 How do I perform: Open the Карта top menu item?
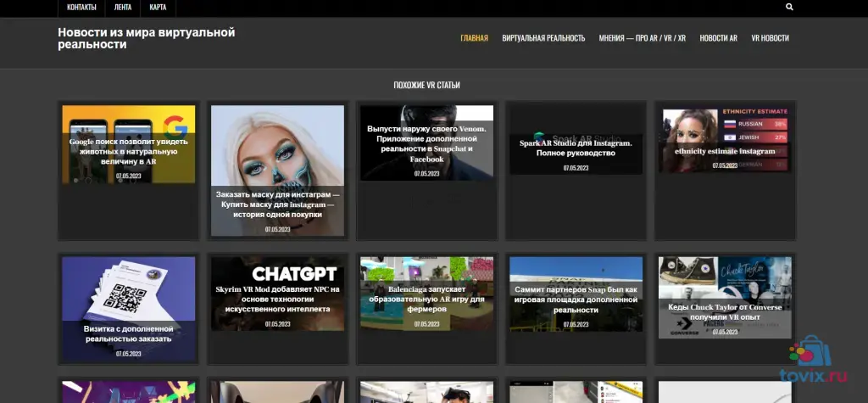click(158, 8)
